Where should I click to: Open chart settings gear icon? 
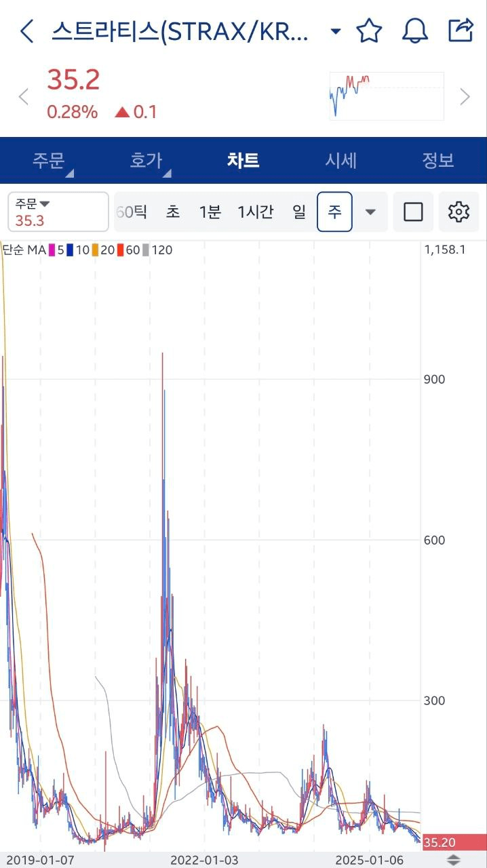(459, 212)
